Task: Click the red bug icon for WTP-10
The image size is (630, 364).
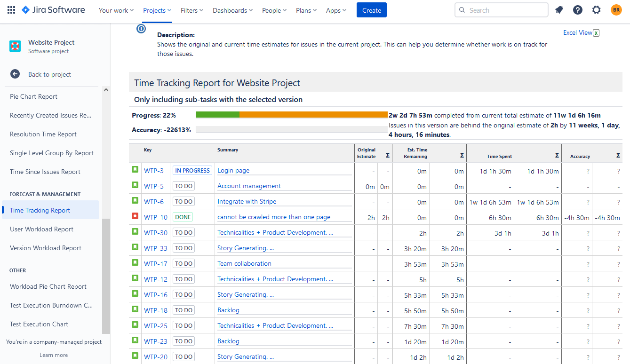Action: (x=135, y=216)
